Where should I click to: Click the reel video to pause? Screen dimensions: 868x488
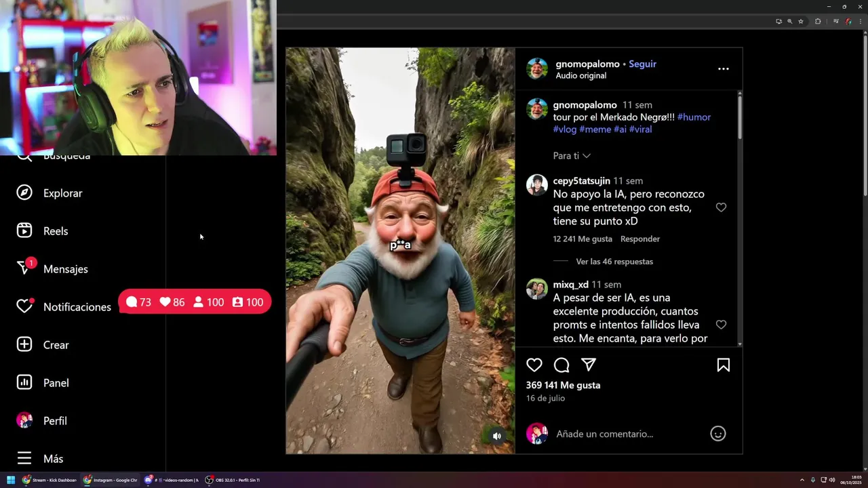coord(400,251)
